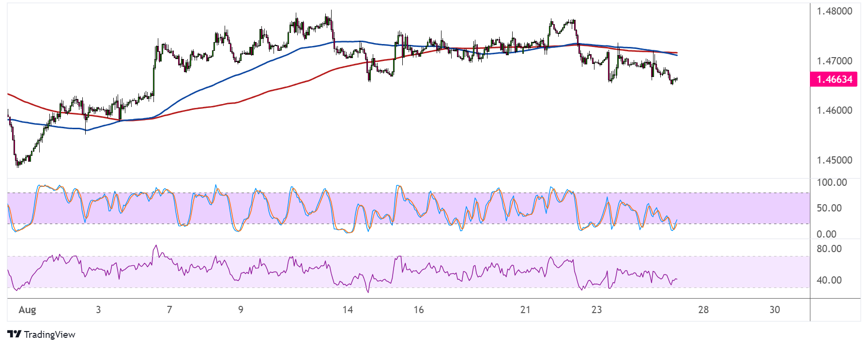This screenshot has height=347, width=868.
Task: Select the 28 date marker on timeline
Action: tap(703, 310)
